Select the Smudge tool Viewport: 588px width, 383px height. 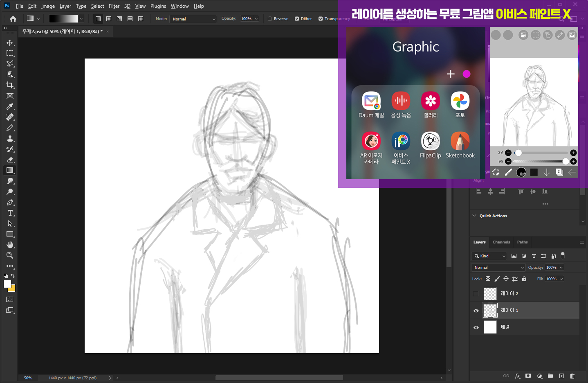[x=10, y=181]
